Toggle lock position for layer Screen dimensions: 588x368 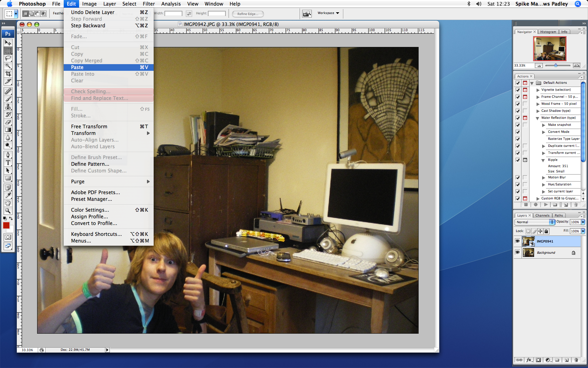click(x=540, y=231)
